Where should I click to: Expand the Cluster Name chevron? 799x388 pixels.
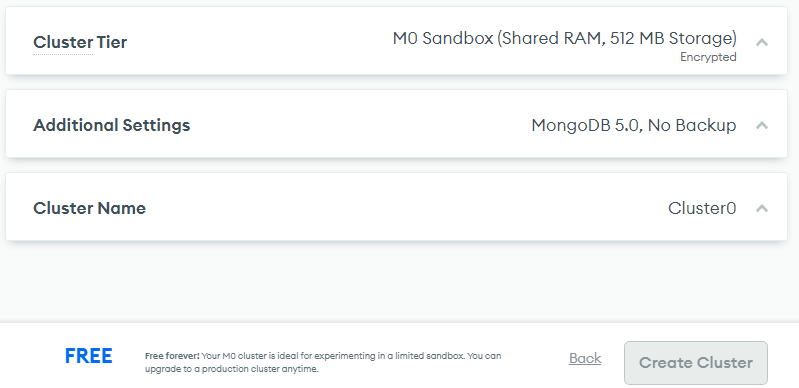[x=762, y=208]
